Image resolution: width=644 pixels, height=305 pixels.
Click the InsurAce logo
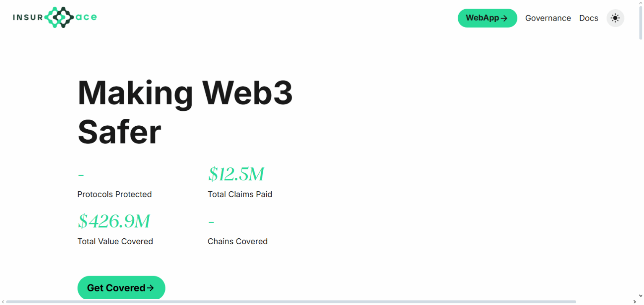point(55,17)
